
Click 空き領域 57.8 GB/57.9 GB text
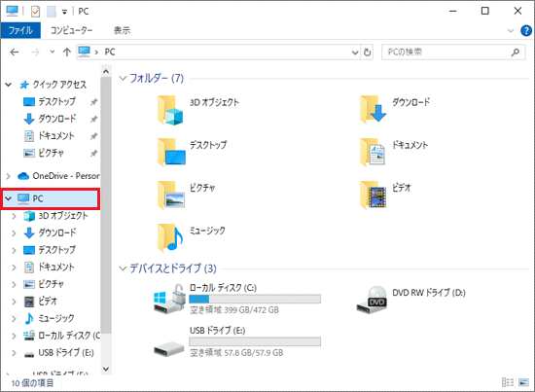[x=236, y=353]
